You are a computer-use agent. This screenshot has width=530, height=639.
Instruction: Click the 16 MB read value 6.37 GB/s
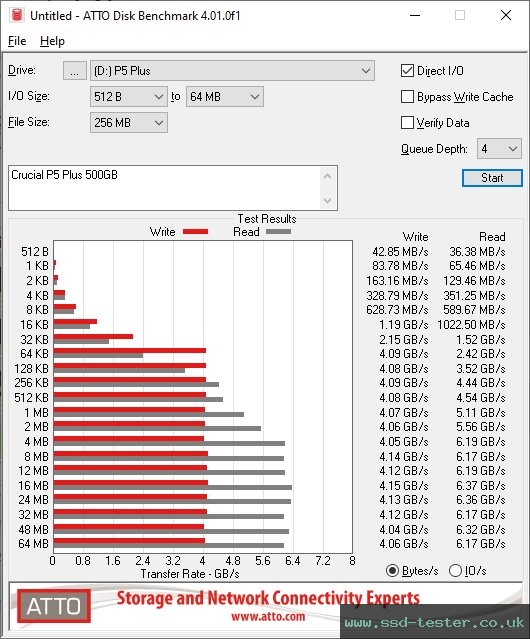click(481, 485)
